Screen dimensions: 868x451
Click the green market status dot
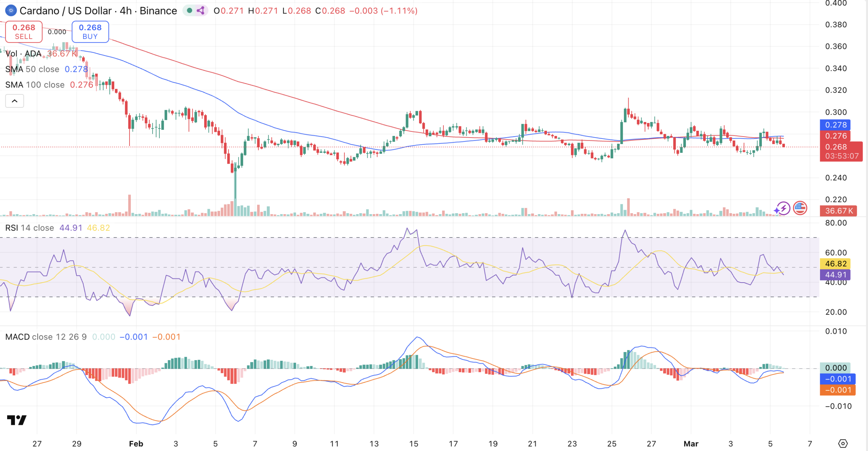190,11
